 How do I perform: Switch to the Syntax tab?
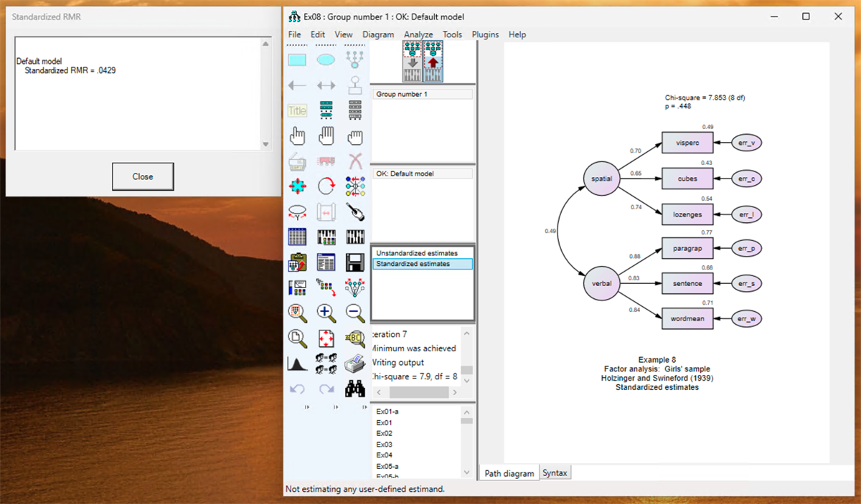(x=555, y=473)
